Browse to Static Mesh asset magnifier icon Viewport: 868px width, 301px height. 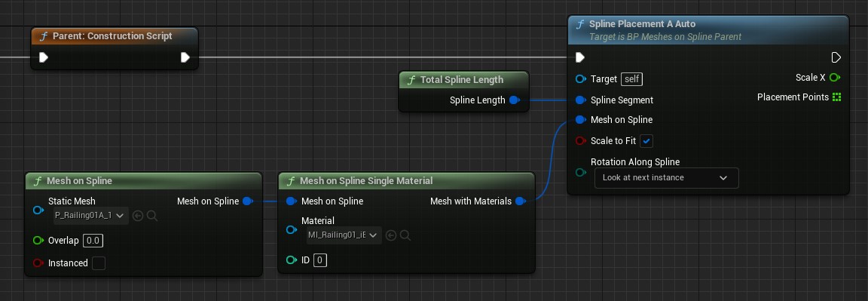[152, 216]
